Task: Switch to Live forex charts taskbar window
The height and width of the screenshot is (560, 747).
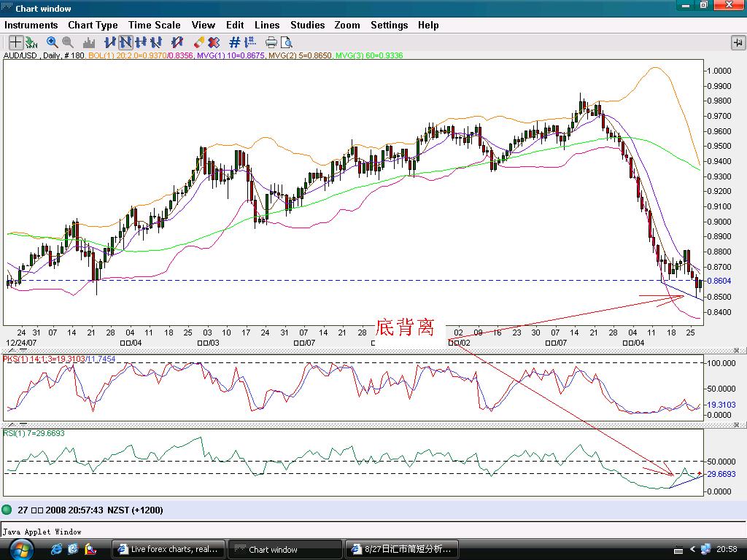Action: [169, 550]
